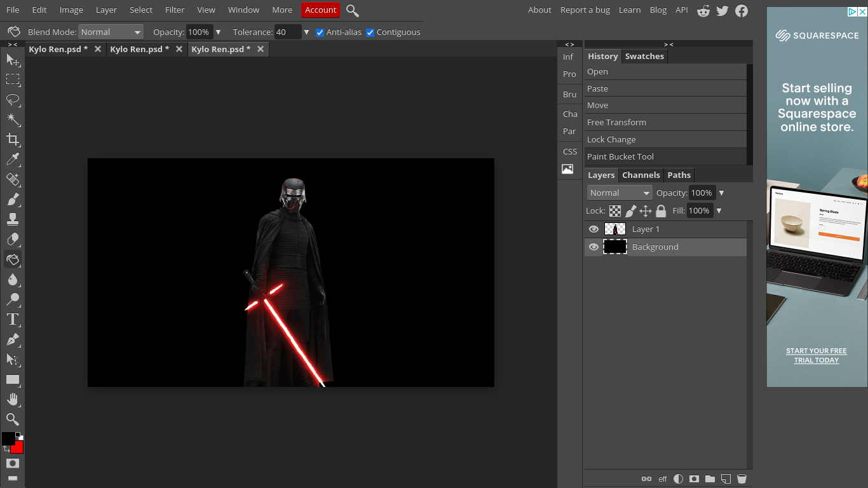The image size is (868, 488).
Task: Open the Twitter link icon
Action: point(722,10)
